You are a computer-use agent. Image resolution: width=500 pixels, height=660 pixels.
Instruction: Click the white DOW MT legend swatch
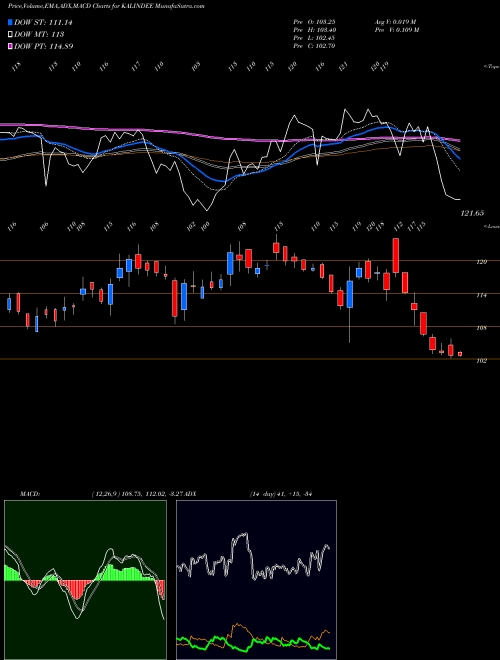tap(11, 34)
